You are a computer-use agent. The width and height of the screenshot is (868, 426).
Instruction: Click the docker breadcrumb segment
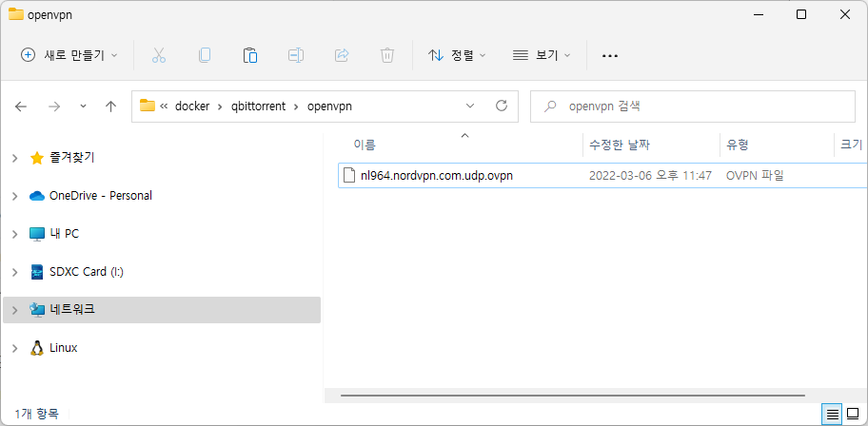192,106
